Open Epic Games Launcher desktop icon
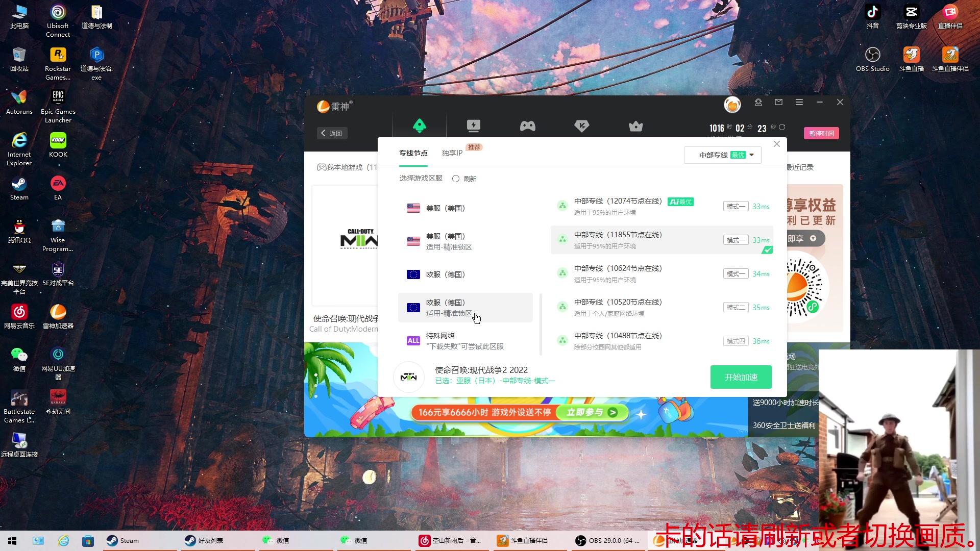The image size is (980, 551). (x=58, y=106)
